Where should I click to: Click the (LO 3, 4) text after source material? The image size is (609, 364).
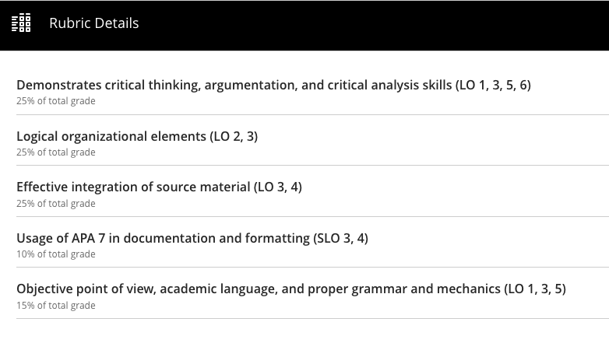[x=278, y=187]
